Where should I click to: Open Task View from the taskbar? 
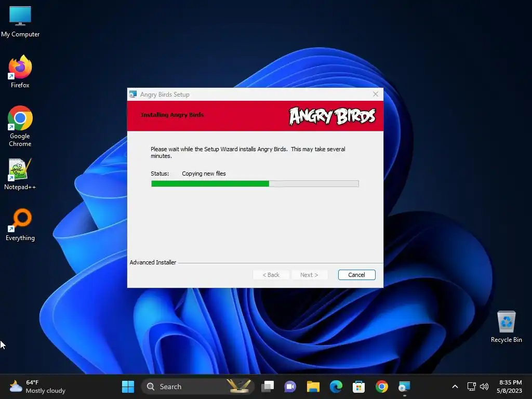coord(268,387)
